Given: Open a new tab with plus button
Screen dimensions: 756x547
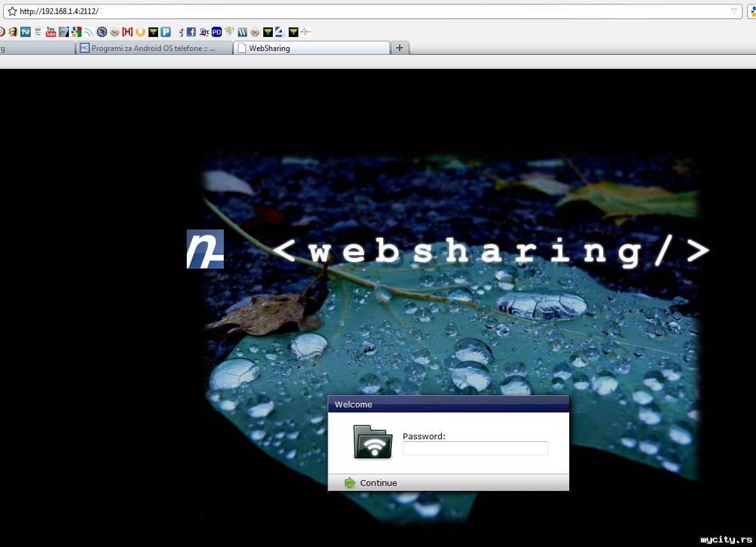Looking at the screenshot, I should click(x=399, y=48).
